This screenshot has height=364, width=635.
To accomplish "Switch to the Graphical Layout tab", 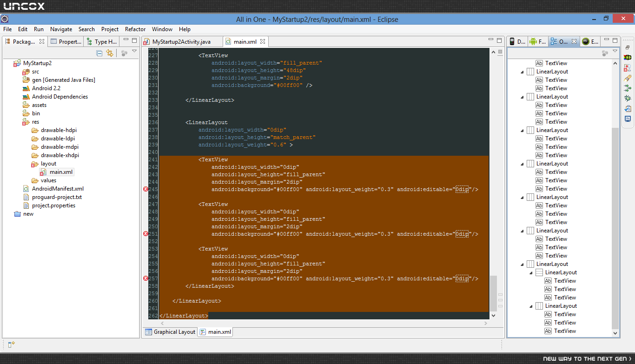I will tap(170, 332).
